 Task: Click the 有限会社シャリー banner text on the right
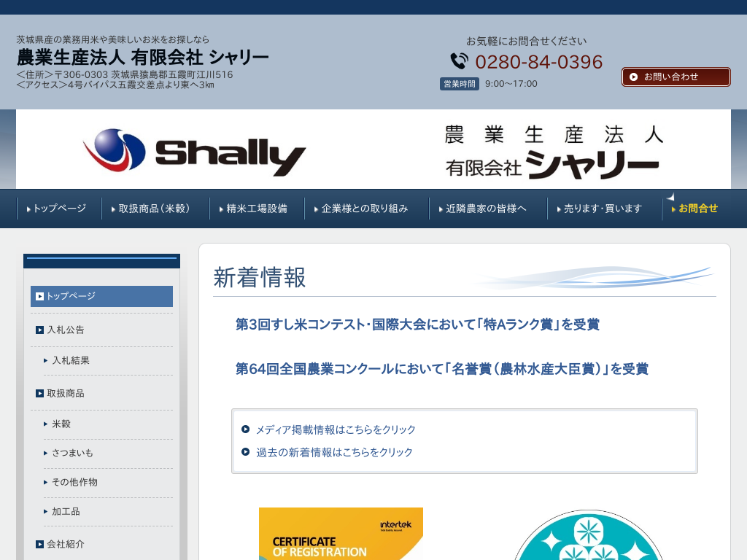tap(553, 166)
